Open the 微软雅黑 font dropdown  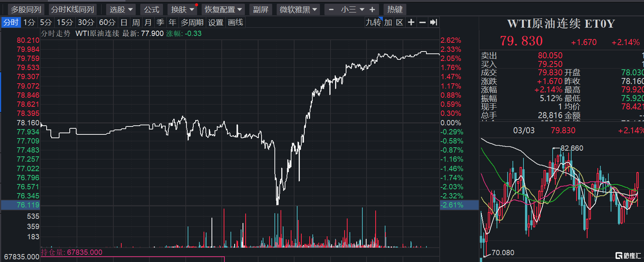click(x=298, y=9)
